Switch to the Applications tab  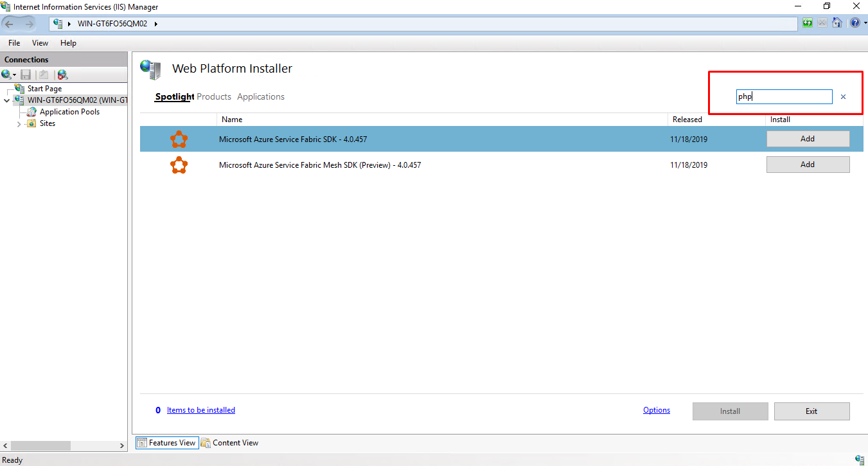pyautogui.click(x=261, y=96)
